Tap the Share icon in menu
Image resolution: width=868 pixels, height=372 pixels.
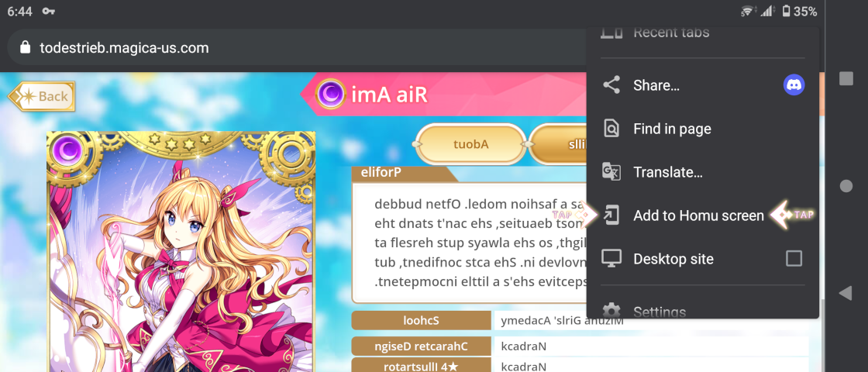coord(611,85)
